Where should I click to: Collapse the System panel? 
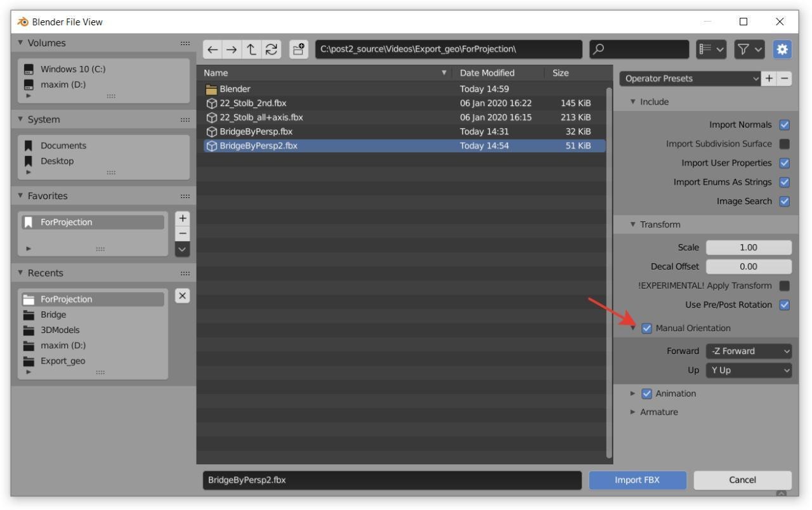22,119
